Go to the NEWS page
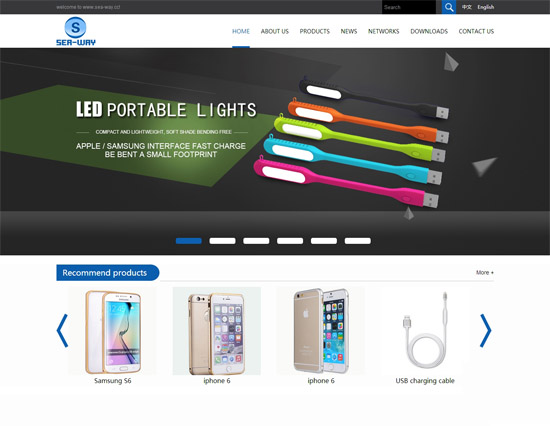 coord(349,31)
